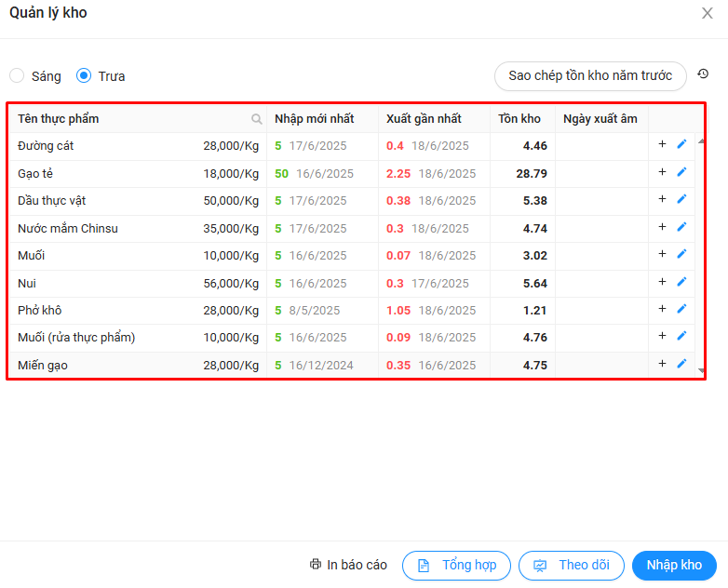This screenshot has width=728, height=588.
Task: Click In báo cáo print link
Action: click(348, 565)
